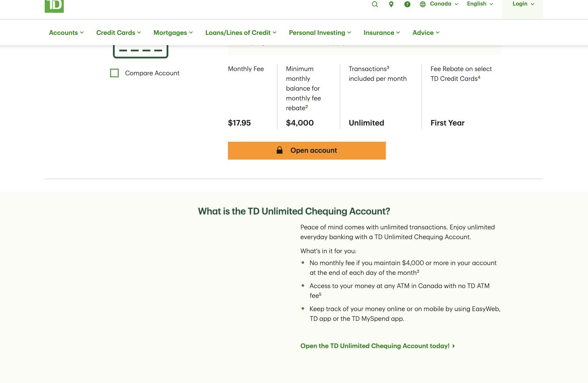
Task: Click footnote 2 after each day of the month
Action: pyautogui.click(x=418, y=271)
